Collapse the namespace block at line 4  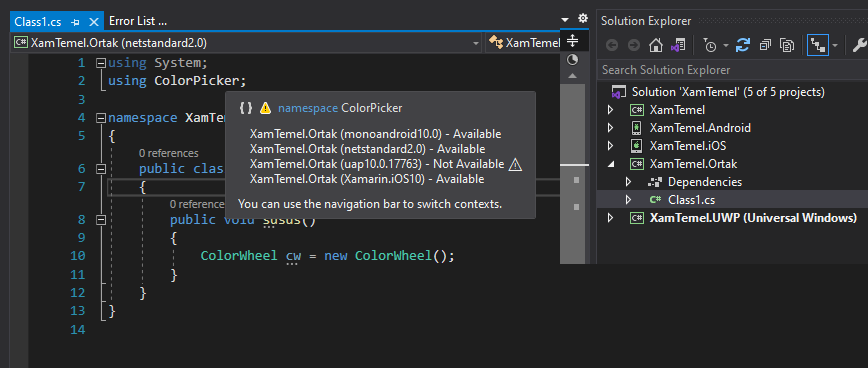(101, 118)
